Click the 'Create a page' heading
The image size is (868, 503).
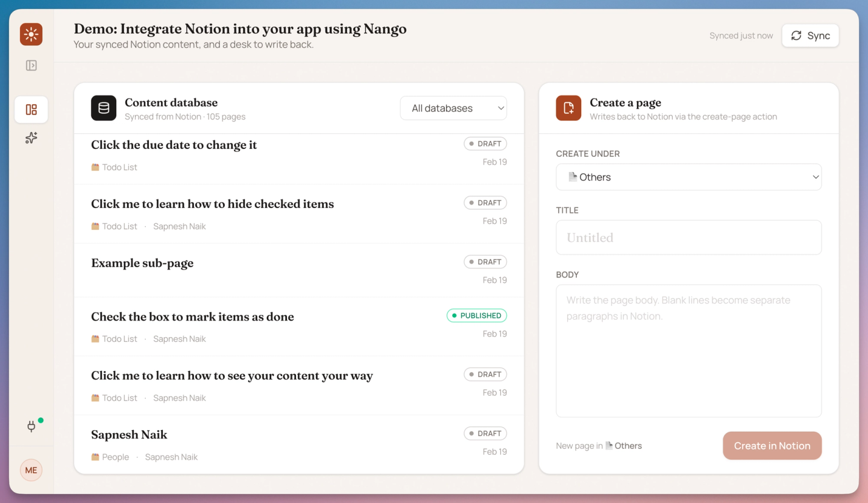[626, 103]
